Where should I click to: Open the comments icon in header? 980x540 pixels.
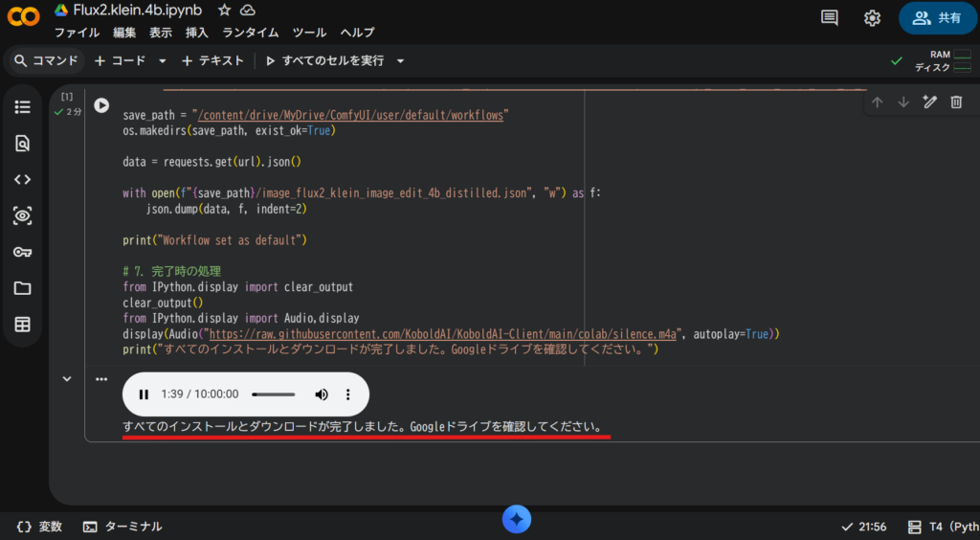[830, 18]
